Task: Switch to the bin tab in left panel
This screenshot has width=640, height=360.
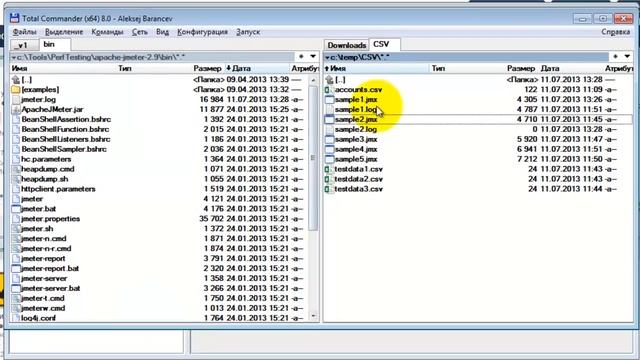Action: pyautogui.click(x=54, y=44)
